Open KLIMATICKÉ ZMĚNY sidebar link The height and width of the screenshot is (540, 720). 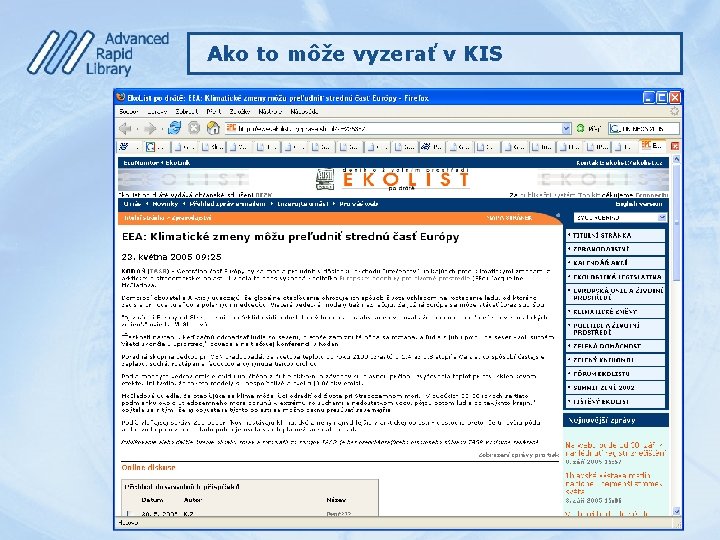(x=615, y=311)
